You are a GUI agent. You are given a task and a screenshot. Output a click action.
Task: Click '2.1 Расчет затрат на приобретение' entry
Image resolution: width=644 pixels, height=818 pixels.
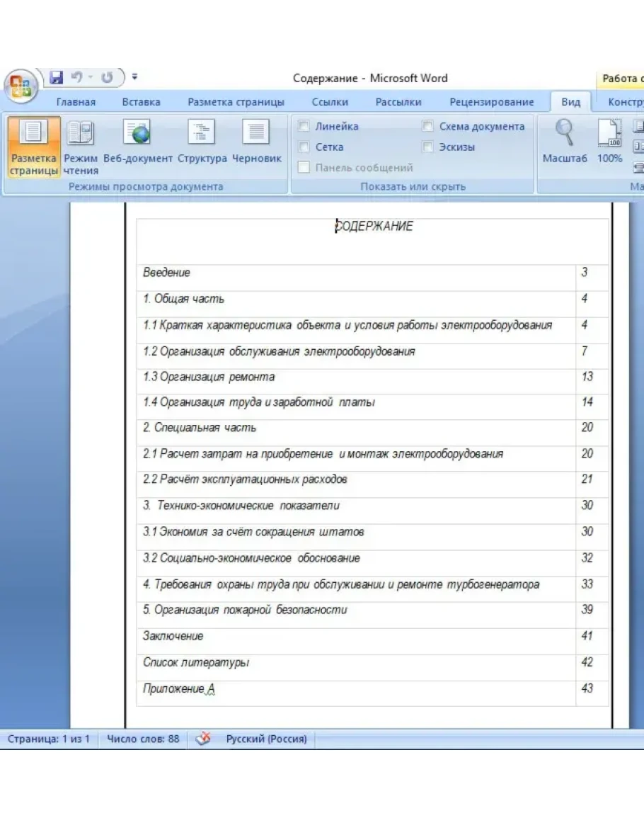323,454
